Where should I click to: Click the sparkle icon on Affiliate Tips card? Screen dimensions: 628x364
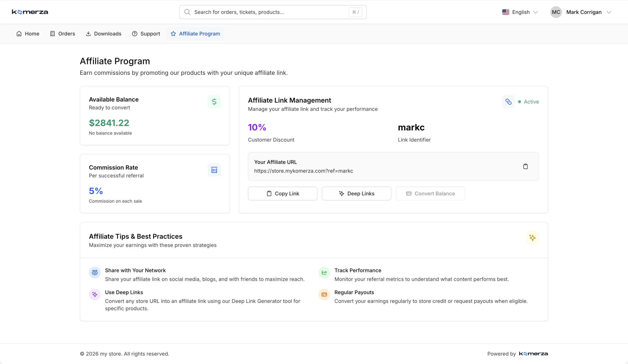click(x=532, y=238)
